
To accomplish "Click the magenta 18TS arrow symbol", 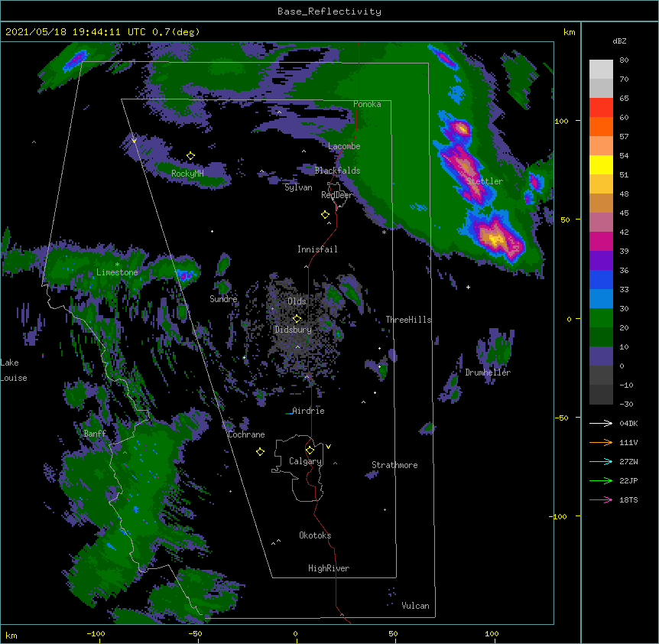I will [x=601, y=499].
